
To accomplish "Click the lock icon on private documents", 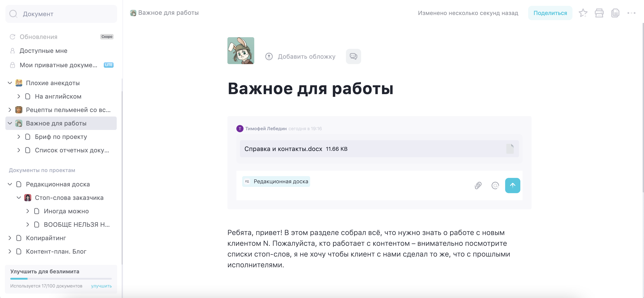I will pos(12,65).
